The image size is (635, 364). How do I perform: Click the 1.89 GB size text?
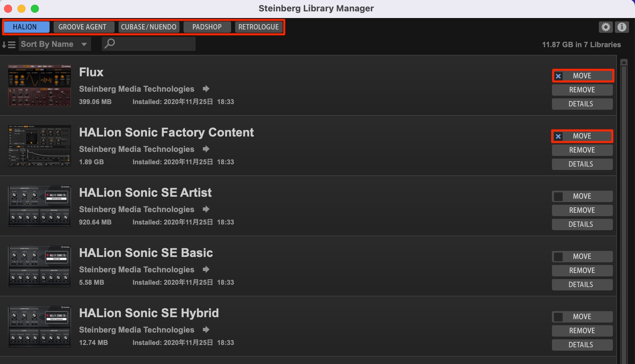tap(91, 162)
